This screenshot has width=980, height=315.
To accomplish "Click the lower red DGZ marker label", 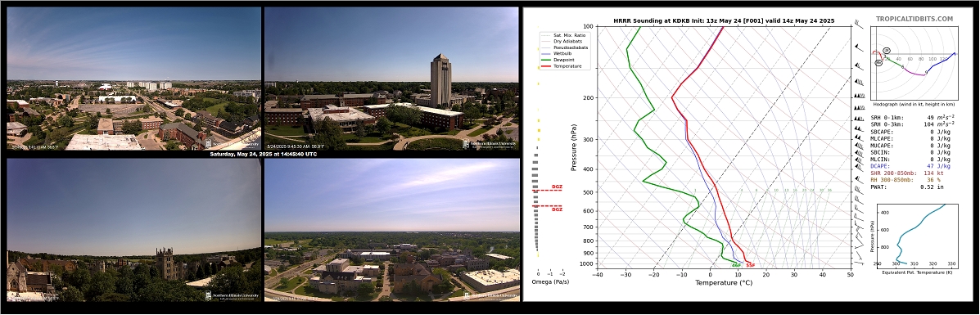I will 557,209.
